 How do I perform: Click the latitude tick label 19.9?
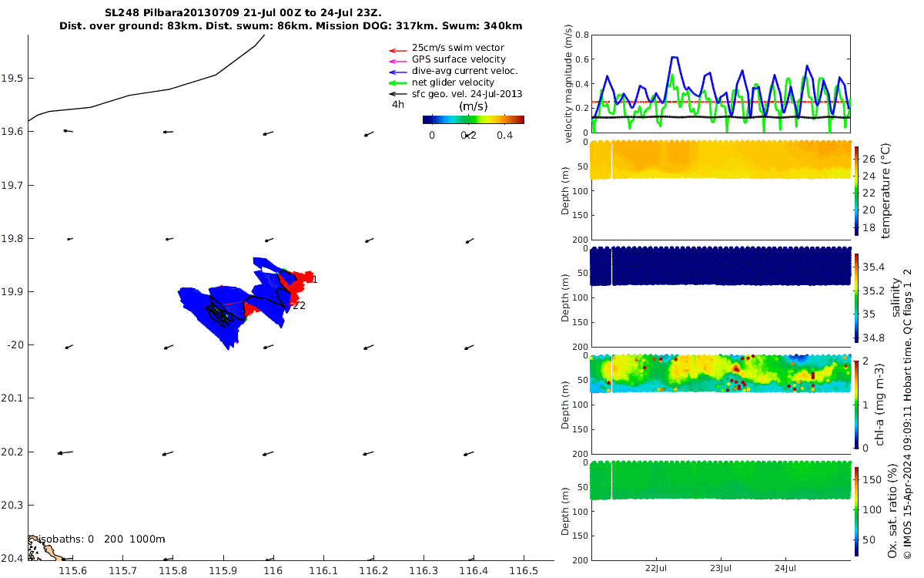coord(12,292)
